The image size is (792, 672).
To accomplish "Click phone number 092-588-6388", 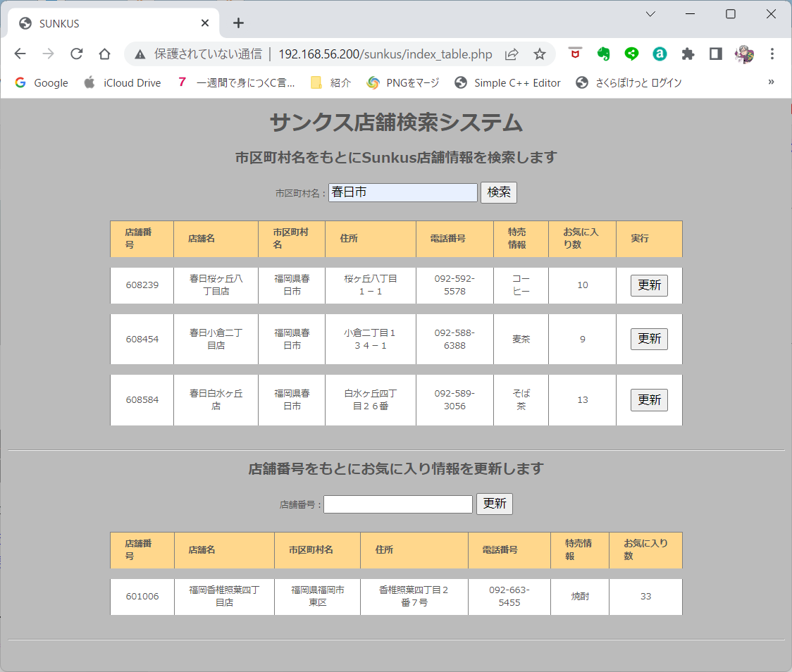I will click(454, 340).
